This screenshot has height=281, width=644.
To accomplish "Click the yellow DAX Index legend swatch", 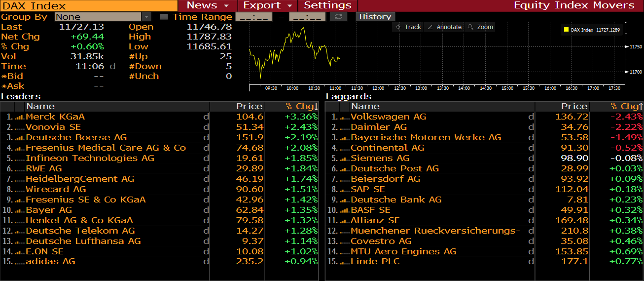I will point(566,30).
